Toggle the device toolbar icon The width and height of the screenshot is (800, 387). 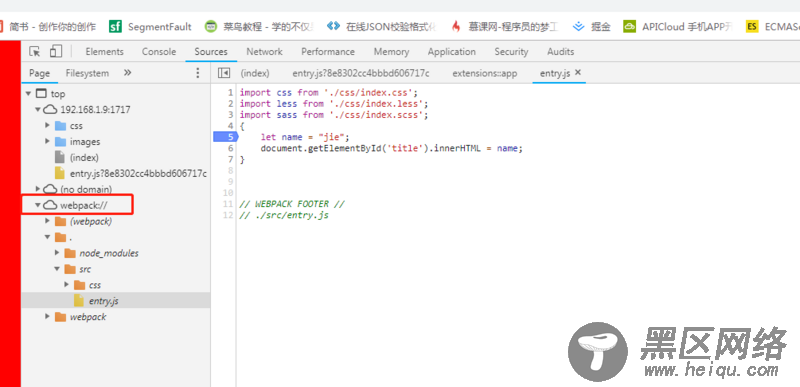coord(56,51)
